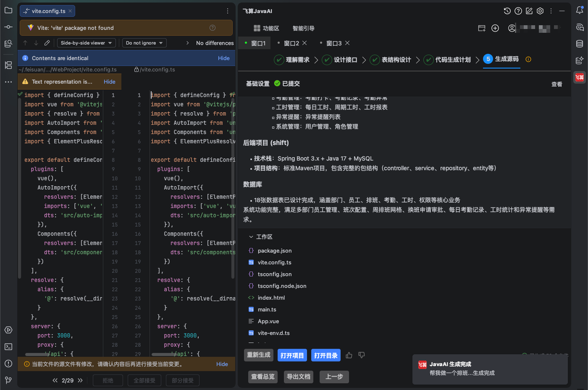
Task: Switch to 窗口1 tab
Action: click(254, 43)
